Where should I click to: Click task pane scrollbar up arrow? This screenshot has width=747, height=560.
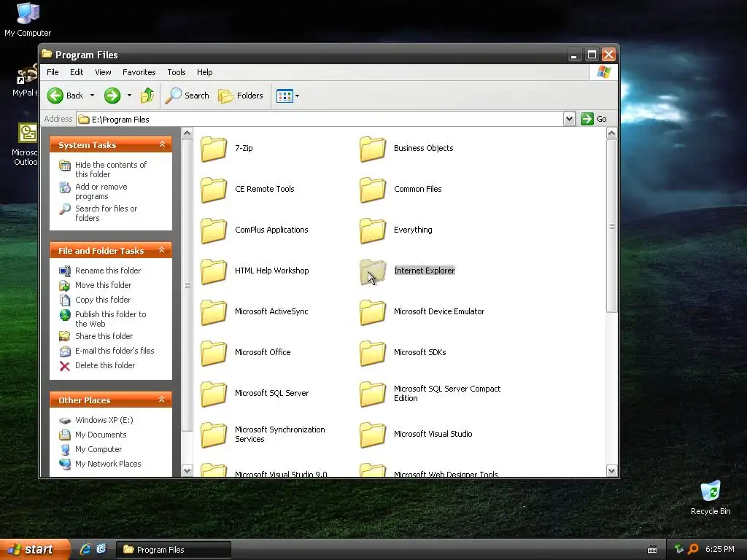tap(187, 133)
